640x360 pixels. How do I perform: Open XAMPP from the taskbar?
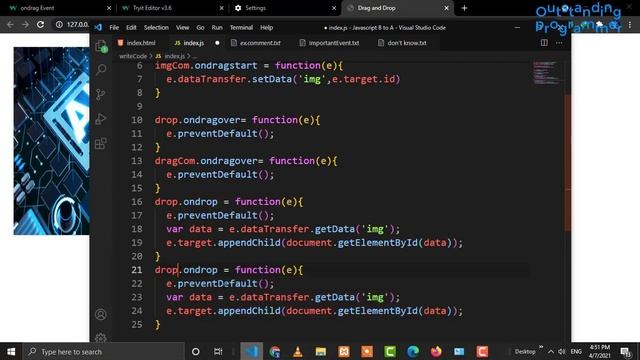click(344, 351)
